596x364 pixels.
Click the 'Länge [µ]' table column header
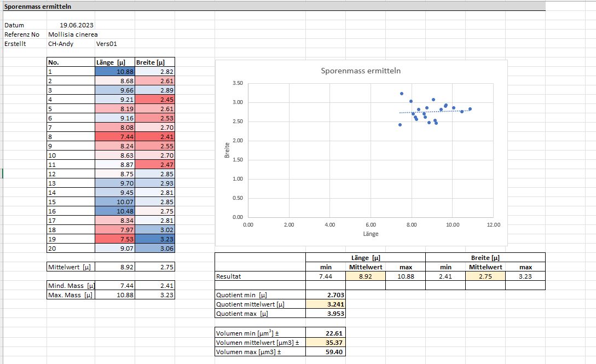pos(114,62)
